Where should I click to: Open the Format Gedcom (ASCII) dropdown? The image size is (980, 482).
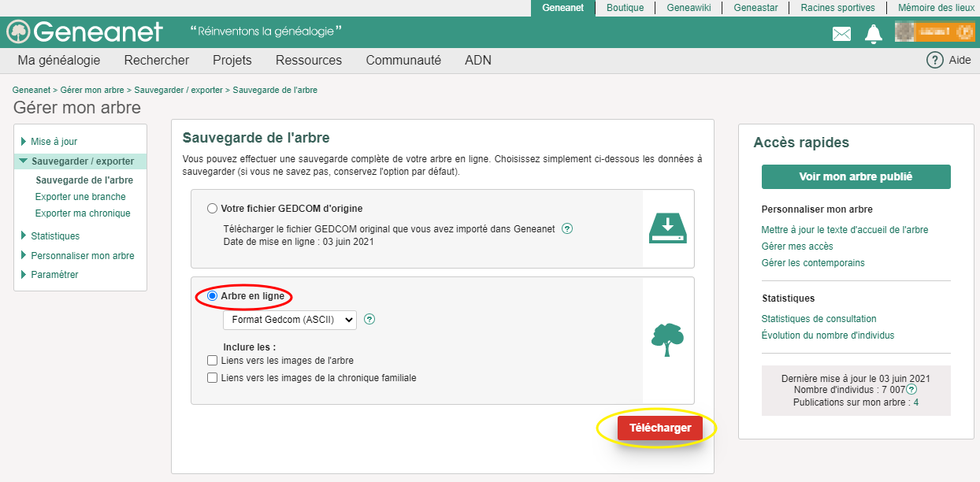[289, 320]
